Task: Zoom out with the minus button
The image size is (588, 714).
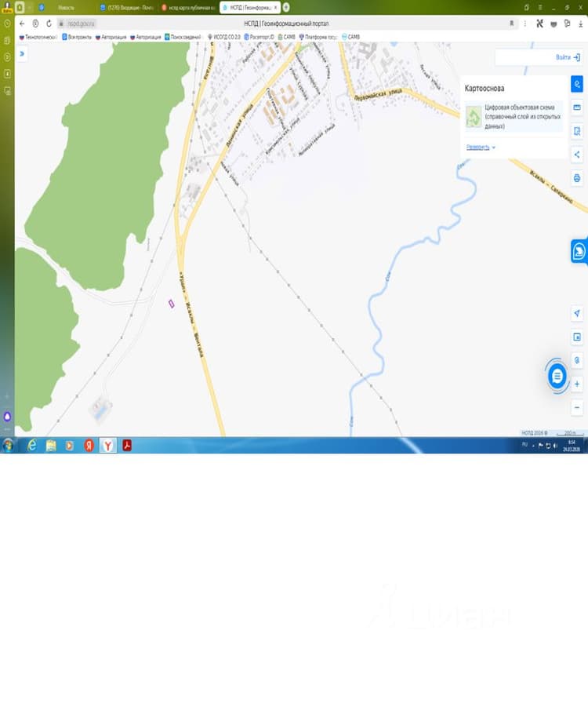Action: [576, 407]
